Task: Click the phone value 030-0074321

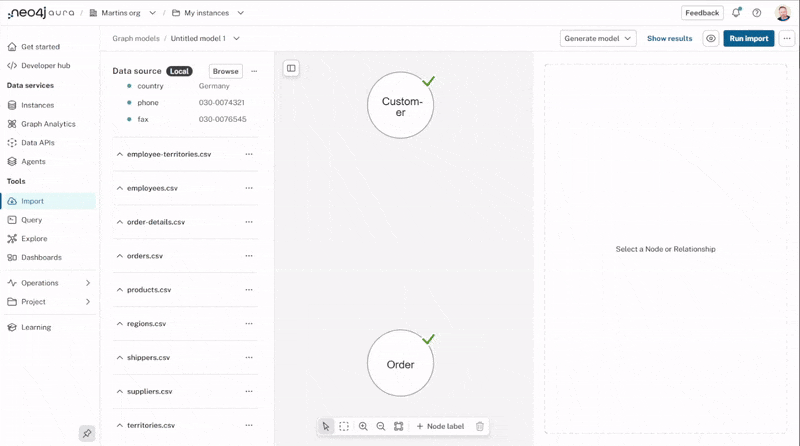Action: click(221, 103)
